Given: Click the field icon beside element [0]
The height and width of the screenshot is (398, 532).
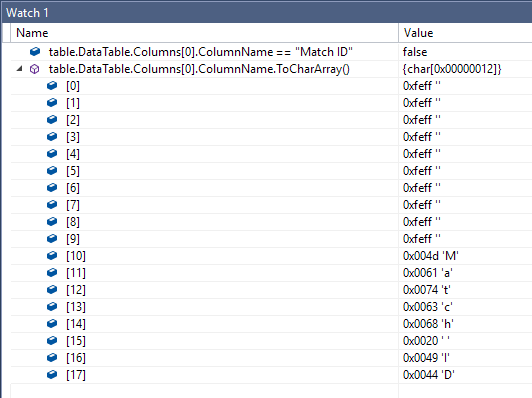Looking at the screenshot, I should tap(52, 86).
